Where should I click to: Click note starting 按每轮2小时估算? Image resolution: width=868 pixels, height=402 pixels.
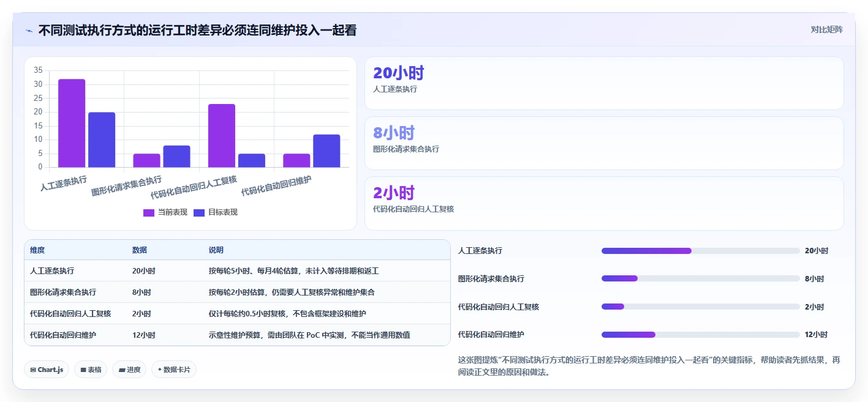coord(292,292)
